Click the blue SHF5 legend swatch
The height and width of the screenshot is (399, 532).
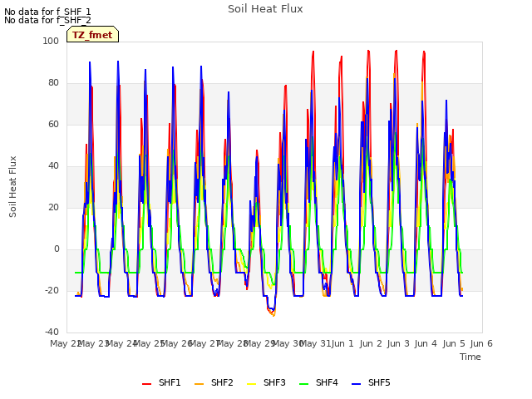click(357, 384)
